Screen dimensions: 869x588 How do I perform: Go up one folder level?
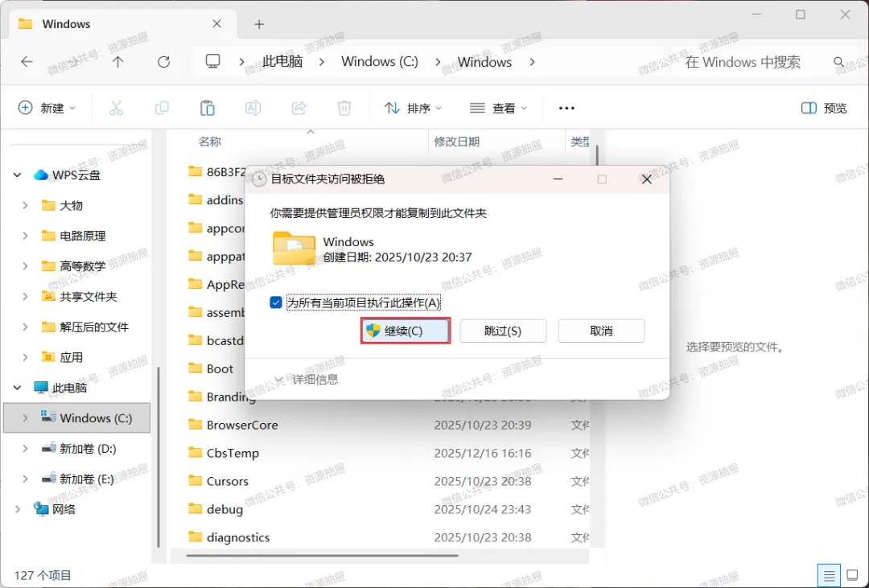pyautogui.click(x=117, y=61)
